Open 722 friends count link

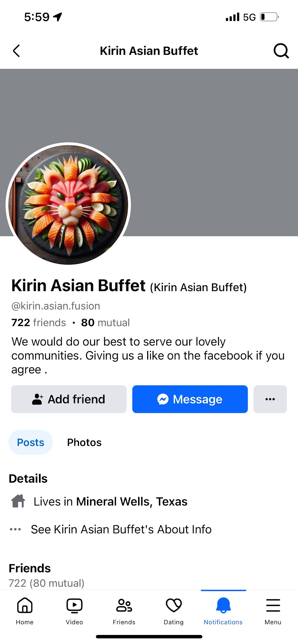[39, 323]
